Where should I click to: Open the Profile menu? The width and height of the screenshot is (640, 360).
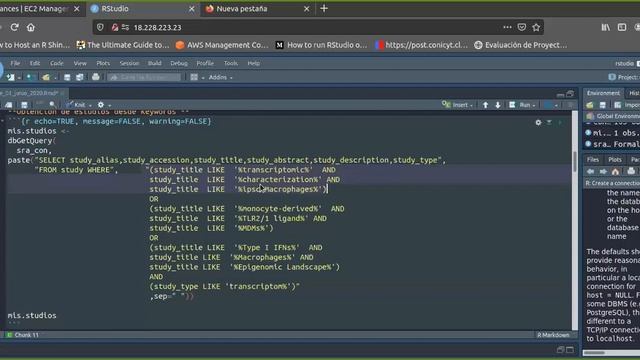point(205,63)
